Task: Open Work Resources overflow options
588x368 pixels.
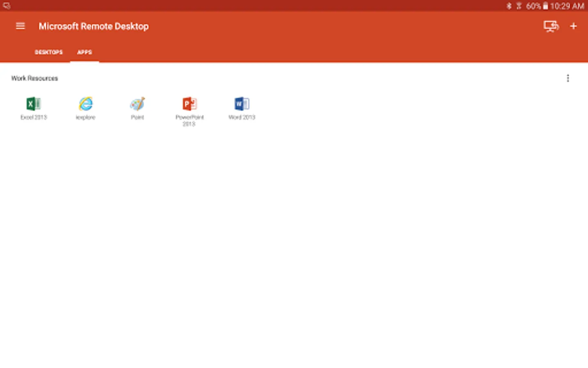Action: (x=568, y=78)
